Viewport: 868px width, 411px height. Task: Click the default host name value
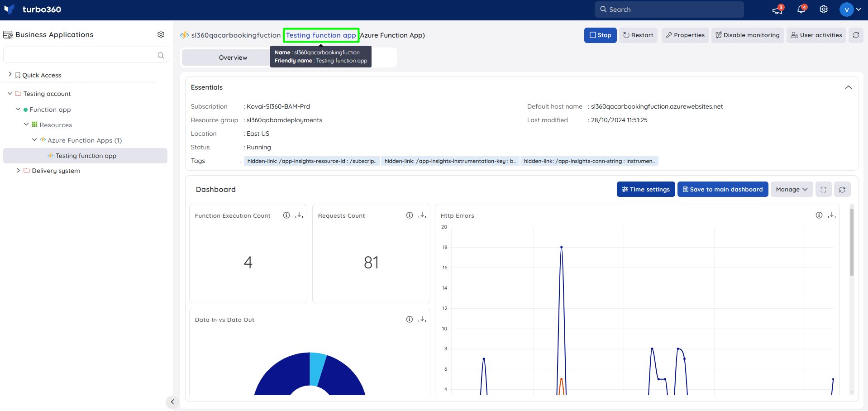coord(657,107)
